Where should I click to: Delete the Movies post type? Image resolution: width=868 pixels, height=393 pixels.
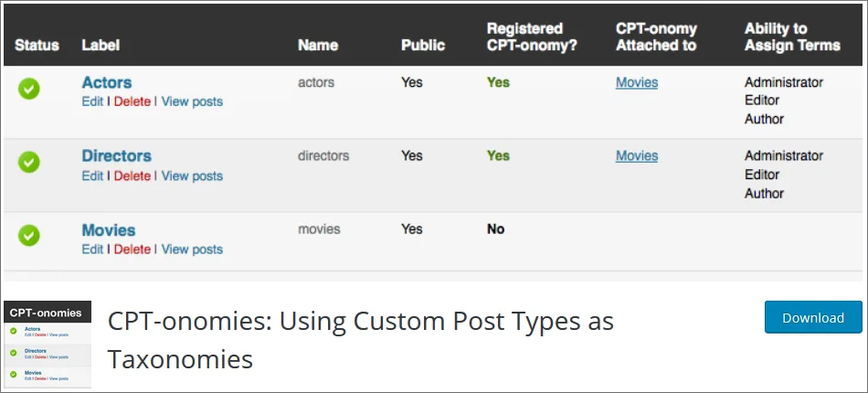132,250
